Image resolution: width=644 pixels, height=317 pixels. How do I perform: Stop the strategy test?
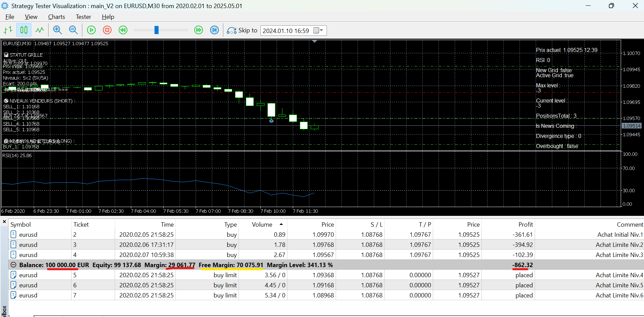(x=107, y=30)
